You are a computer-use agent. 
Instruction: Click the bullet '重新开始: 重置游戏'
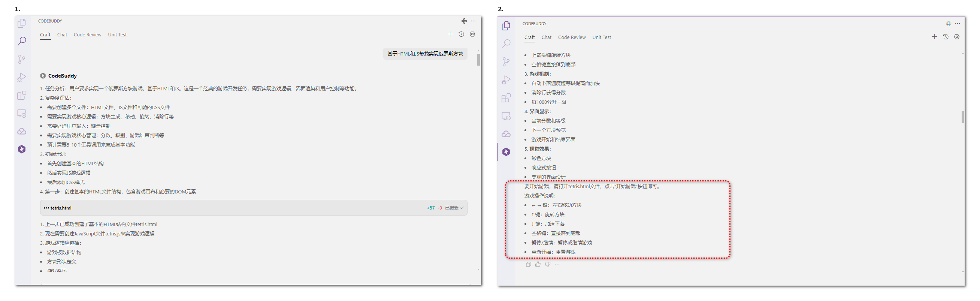click(x=553, y=252)
